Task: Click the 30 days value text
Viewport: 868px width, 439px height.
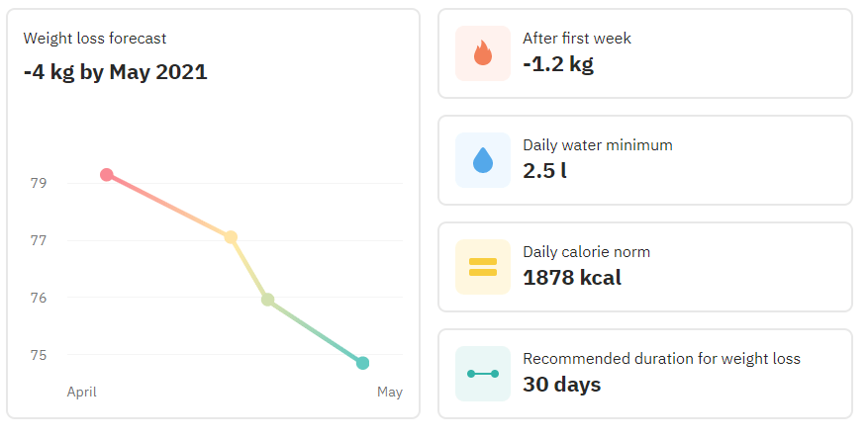Action: pyautogui.click(x=561, y=385)
